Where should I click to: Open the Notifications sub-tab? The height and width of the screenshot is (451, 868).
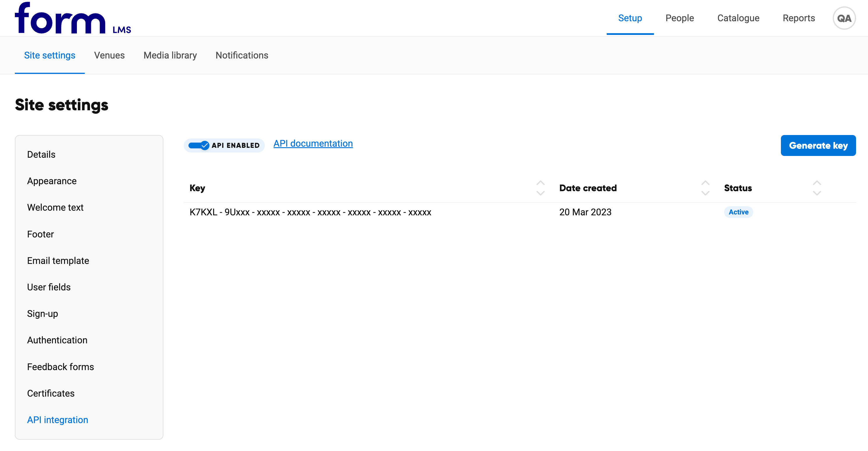coord(241,55)
